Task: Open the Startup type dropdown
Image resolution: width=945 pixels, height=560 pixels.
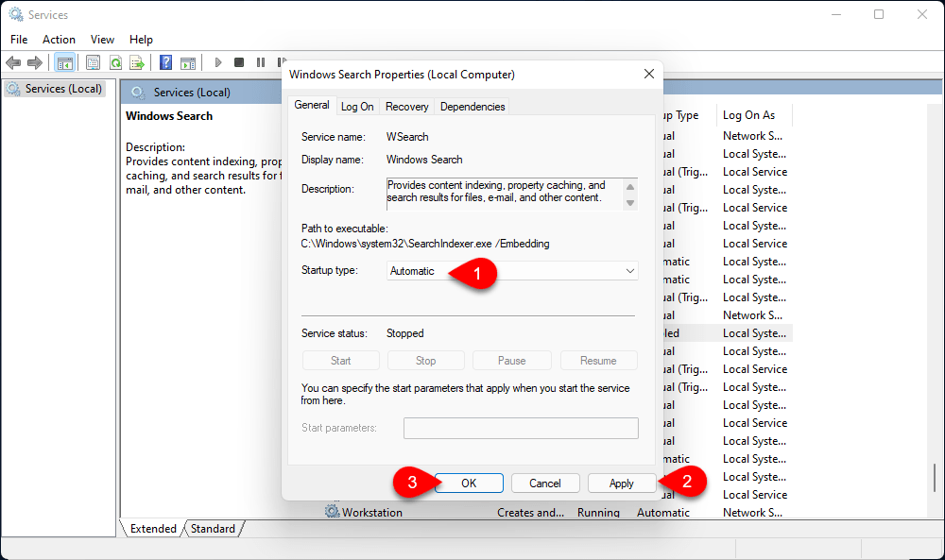Action: click(x=511, y=271)
